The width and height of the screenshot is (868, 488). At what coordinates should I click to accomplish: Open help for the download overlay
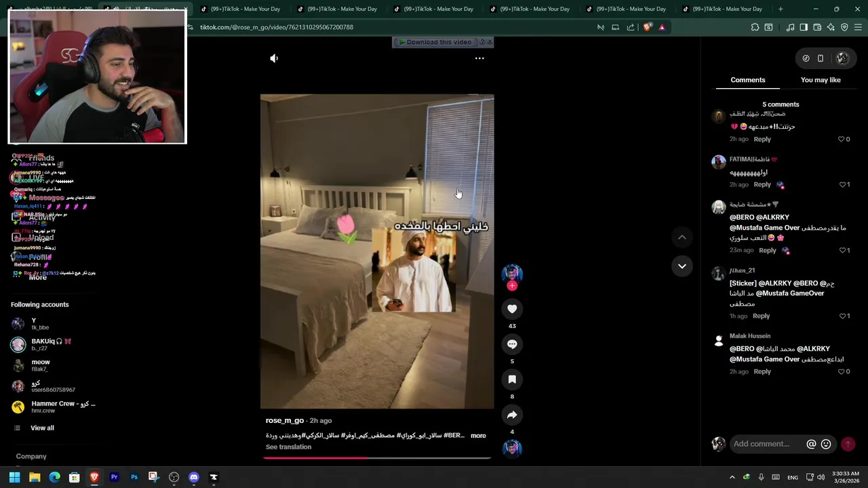coord(482,42)
